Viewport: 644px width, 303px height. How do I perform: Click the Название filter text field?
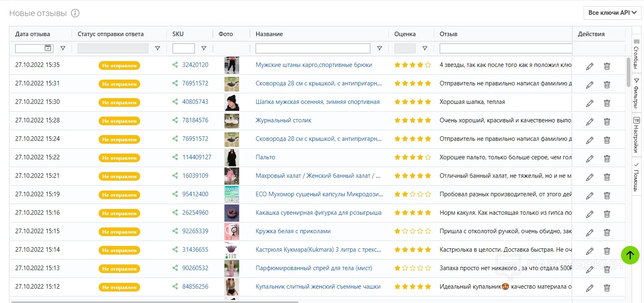pos(313,48)
